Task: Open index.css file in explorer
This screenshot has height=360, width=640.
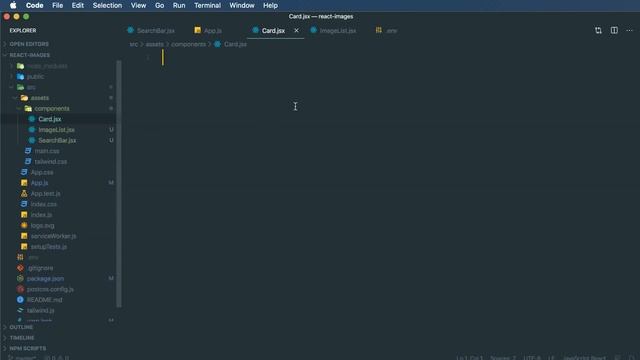Action: pyautogui.click(x=44, y=204)
